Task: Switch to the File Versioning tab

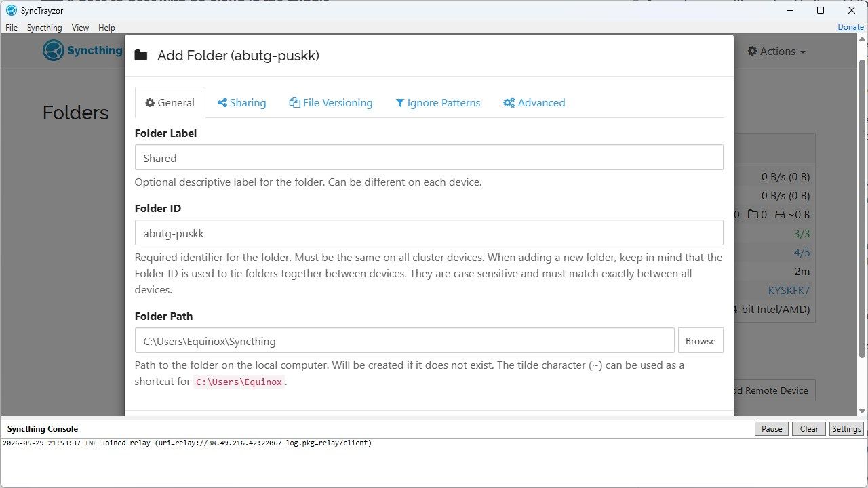Action: pos(331,103)
